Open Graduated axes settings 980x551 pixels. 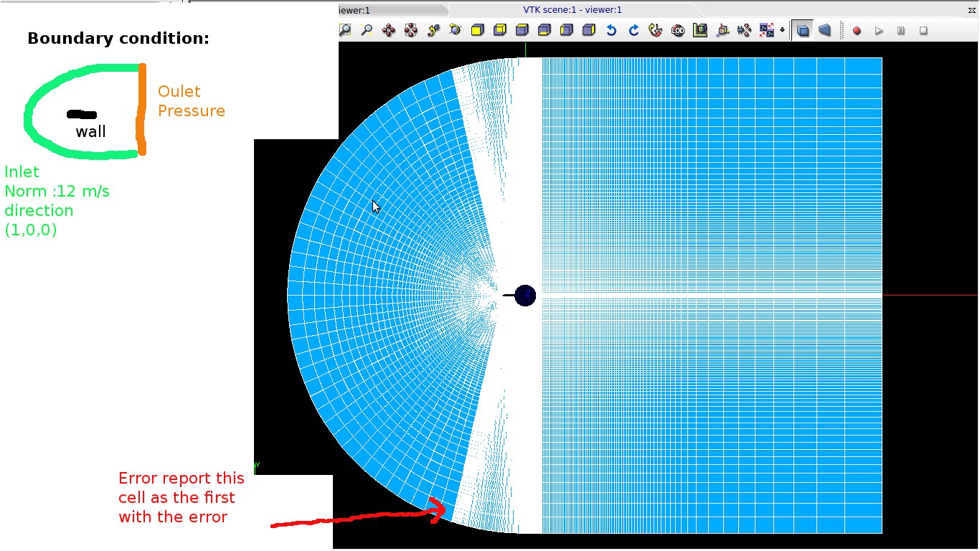[x=722, y=30]
